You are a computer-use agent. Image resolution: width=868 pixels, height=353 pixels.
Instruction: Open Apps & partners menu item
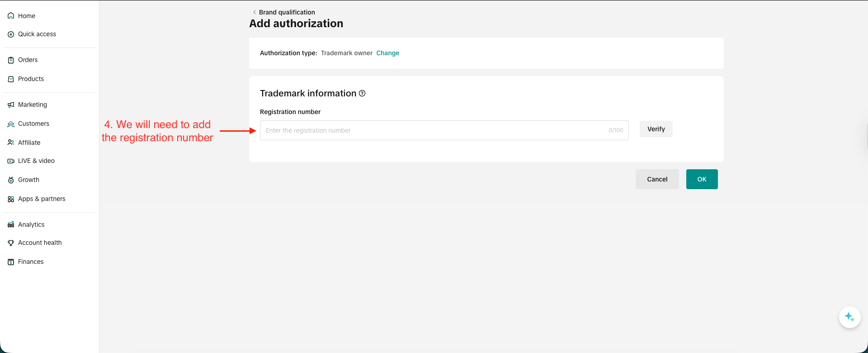click(x=42, y=199)
